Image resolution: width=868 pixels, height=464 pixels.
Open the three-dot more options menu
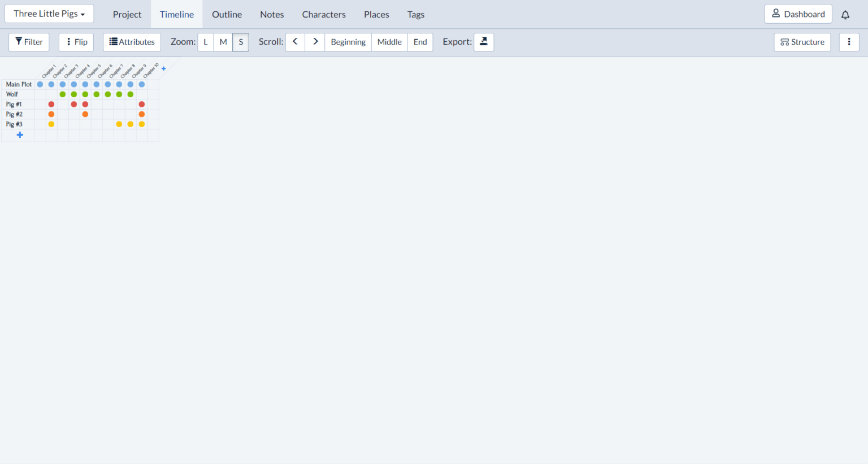click(x=849, y=42)
